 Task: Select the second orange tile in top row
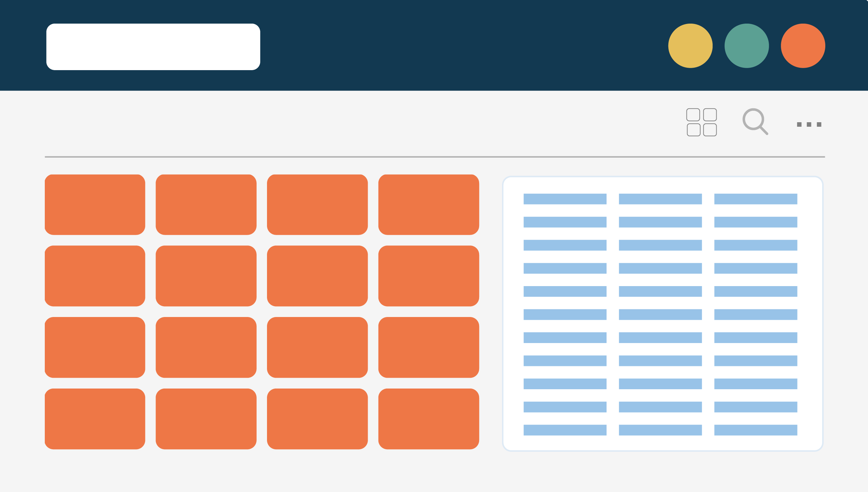coord(206,205)
